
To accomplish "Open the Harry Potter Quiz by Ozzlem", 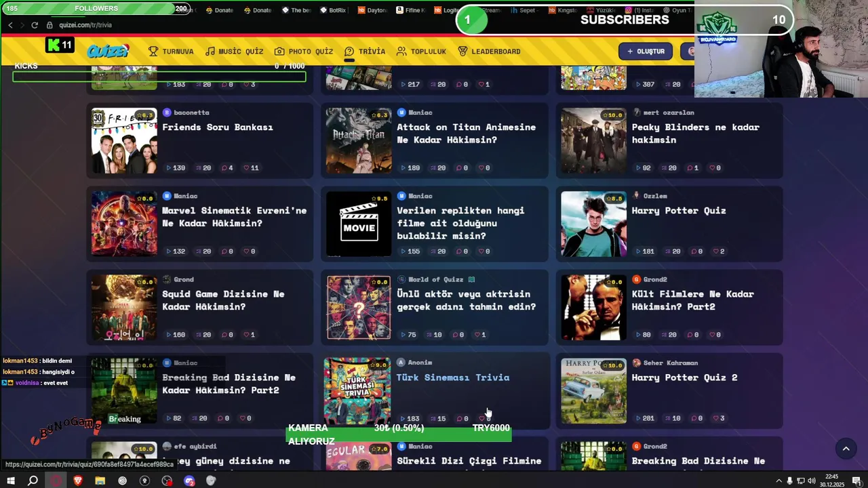I will (x=679, y=211).
